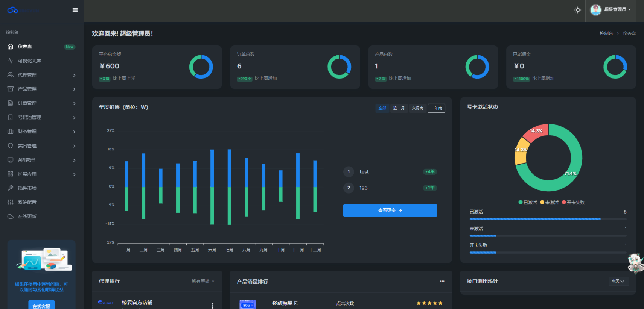Click the 查看更多 button

tap(390, 211)
